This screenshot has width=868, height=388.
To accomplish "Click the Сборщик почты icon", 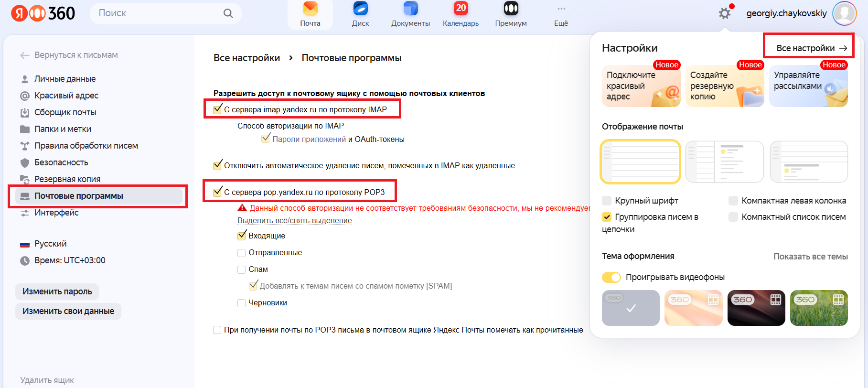I will point(25,112).
